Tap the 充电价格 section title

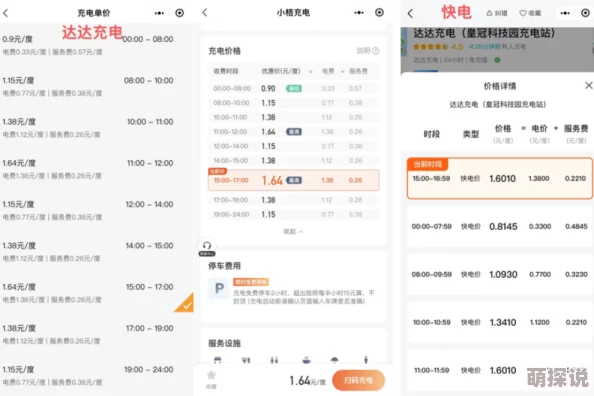(x=224, y=51)
